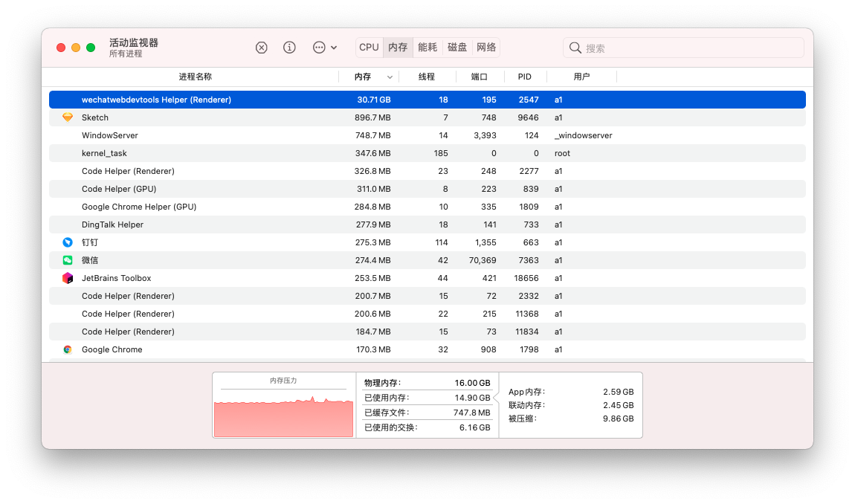Switch to the 能耗 tab
Screen dimensions: 855x504
click(x=427, y=48)
